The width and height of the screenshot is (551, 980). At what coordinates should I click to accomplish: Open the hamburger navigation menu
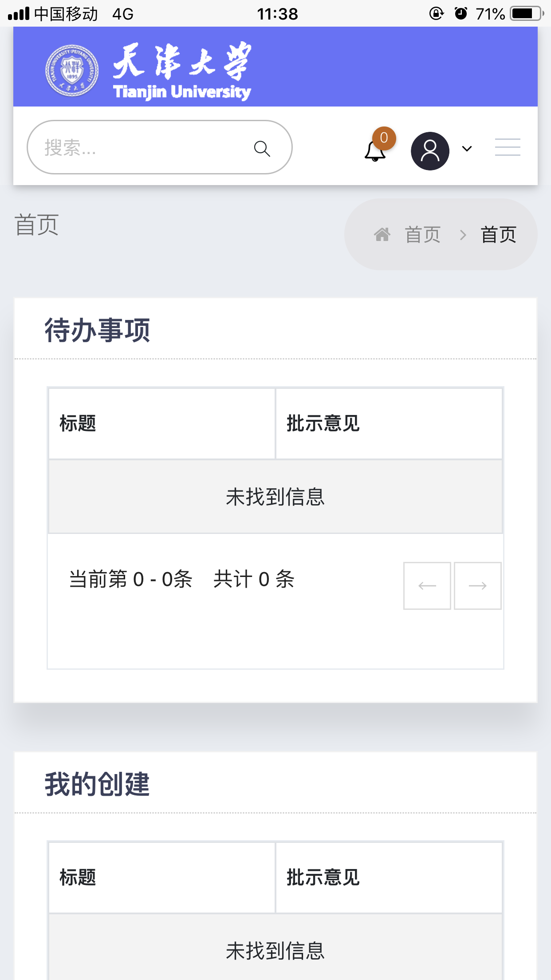[x=507, y=147]
